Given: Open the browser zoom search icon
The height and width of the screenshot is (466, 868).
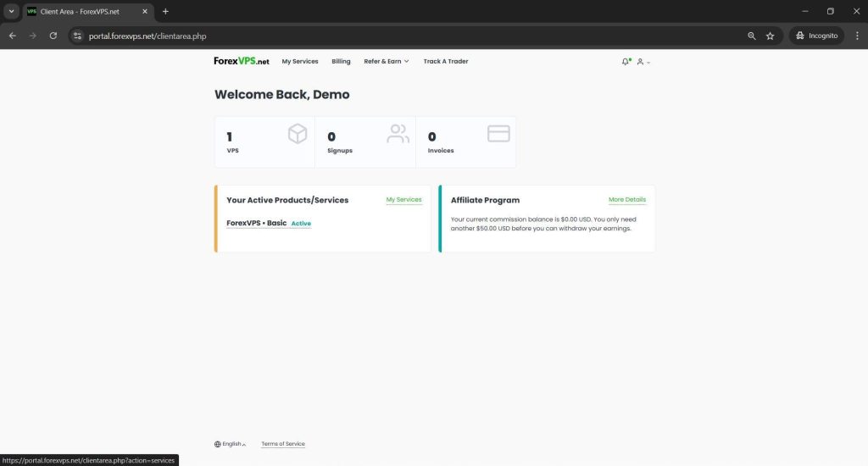Looking at the screenshot, I should [751, 36].
